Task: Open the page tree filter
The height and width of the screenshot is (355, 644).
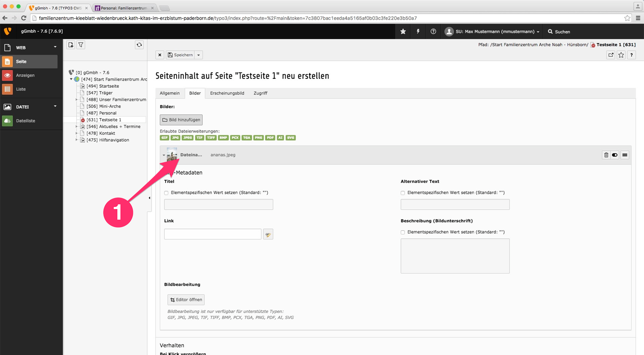Action: tap(81, 45)
